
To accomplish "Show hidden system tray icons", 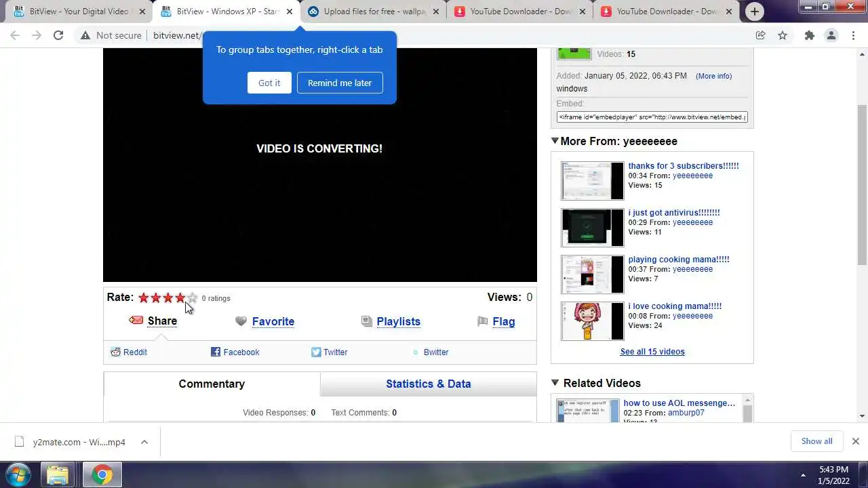I will click(803, 475).
